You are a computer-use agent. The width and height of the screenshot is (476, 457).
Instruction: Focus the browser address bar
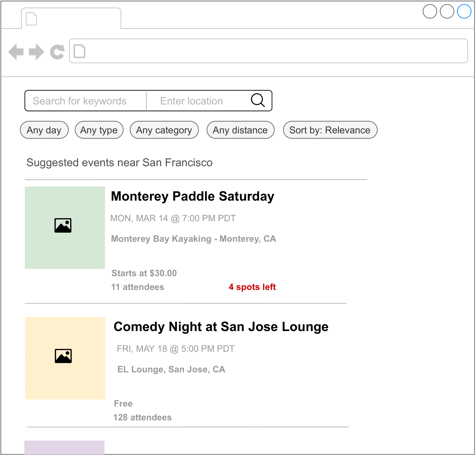click(268, 51)
